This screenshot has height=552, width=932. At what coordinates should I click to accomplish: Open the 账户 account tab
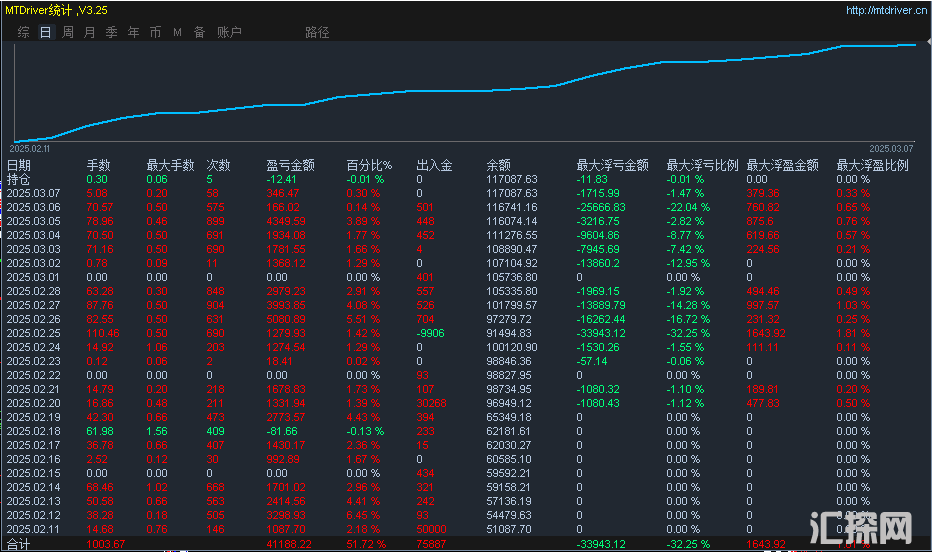[x=229, y=32]
